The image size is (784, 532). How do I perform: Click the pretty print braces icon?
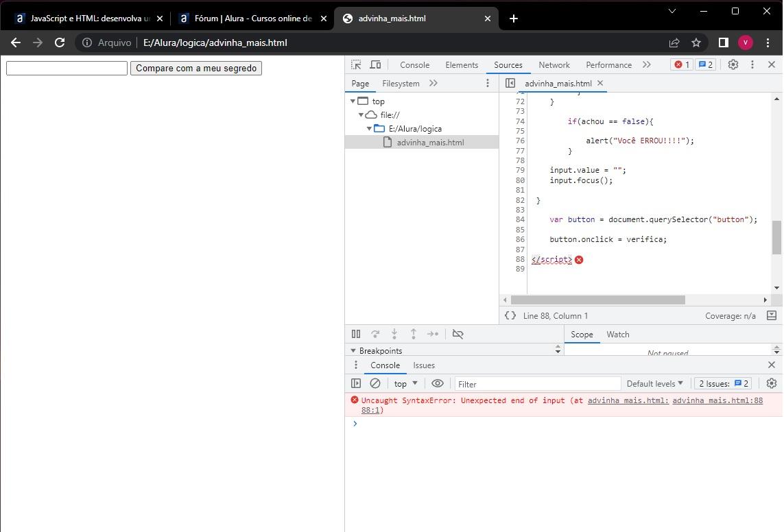(510, 315)
